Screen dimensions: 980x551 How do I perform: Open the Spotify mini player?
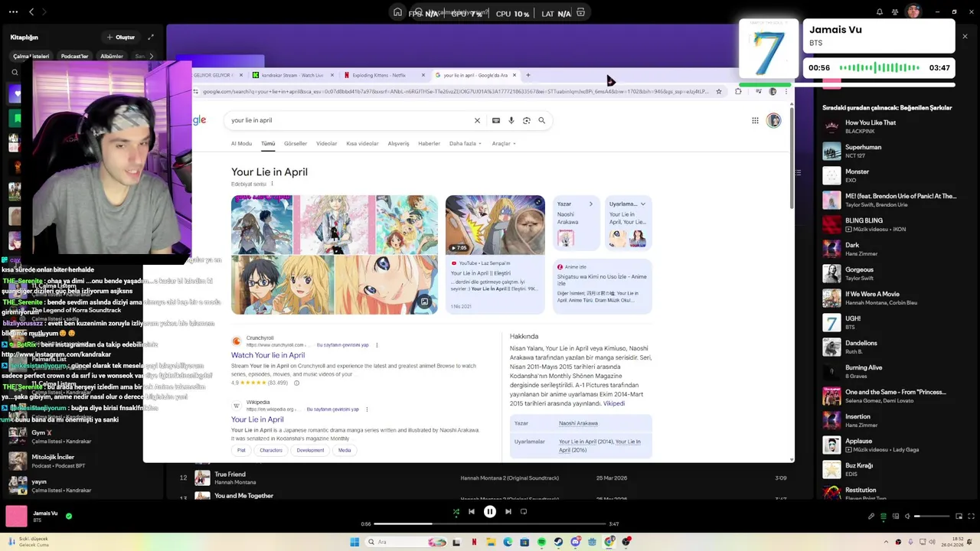pos(959,517)
